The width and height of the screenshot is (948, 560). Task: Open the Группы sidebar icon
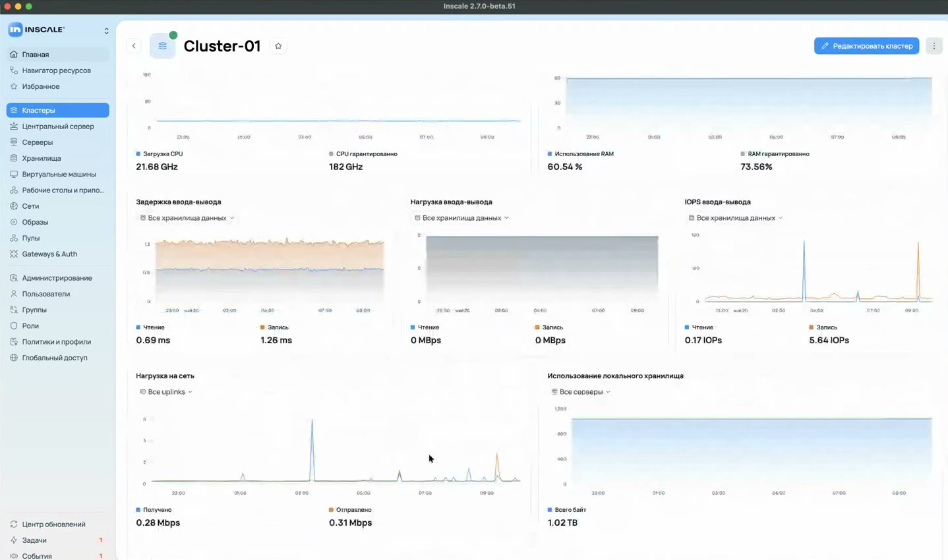tap(14, 310)
